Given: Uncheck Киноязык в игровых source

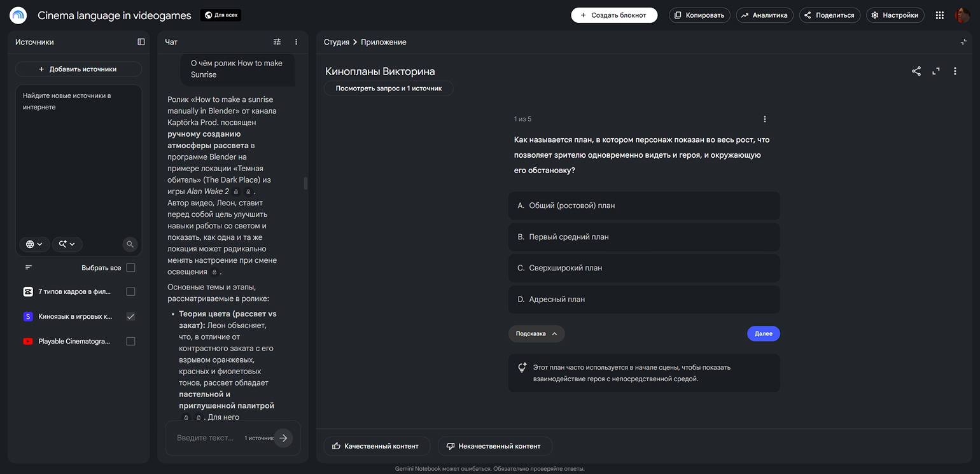Looking at the screenshot, I should [130, 316].
